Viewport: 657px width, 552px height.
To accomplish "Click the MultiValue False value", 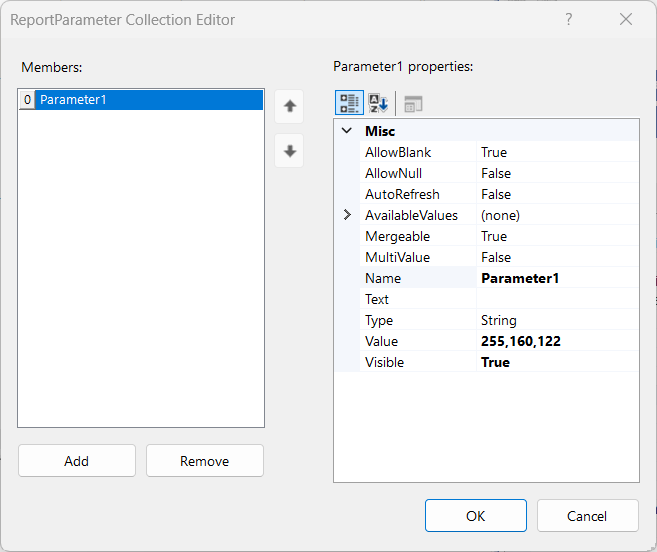I will [x=556, y=257].
